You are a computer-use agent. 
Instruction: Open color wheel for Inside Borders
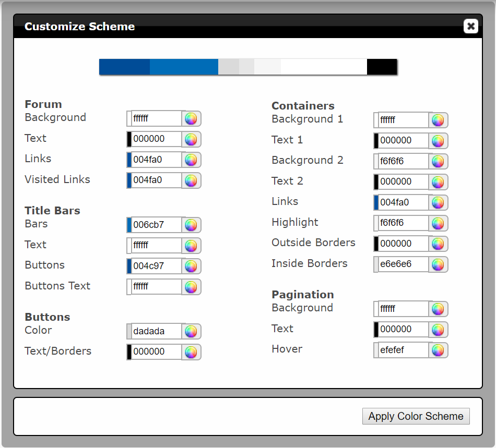pyautogui.click(x=438, y=264)
